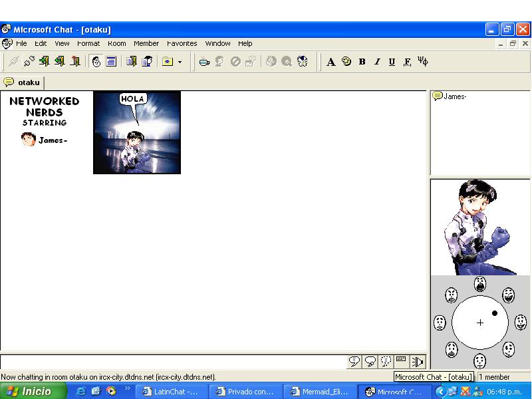Switch to Comic Strip view
This screenshot has width=532, height=399.
[x=96, y=61]
